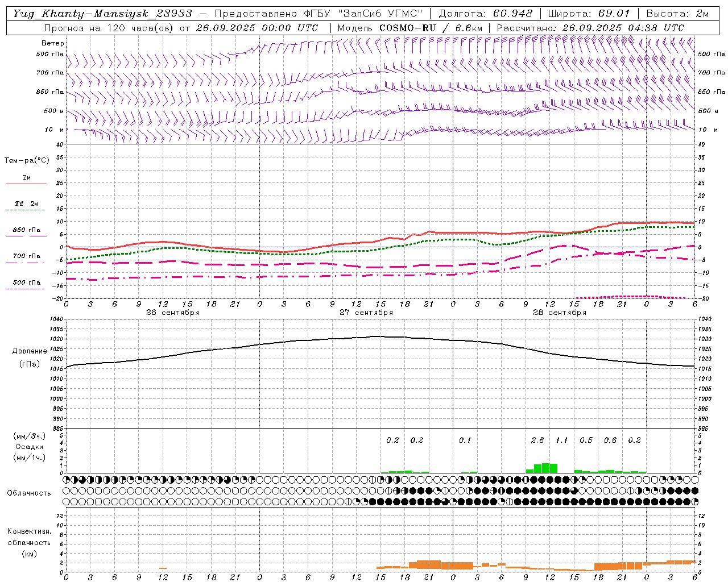This screenshot has height=582, width=728.
Task: Click the 0.6 precipitation total value
Action: (x=610, y=440)
